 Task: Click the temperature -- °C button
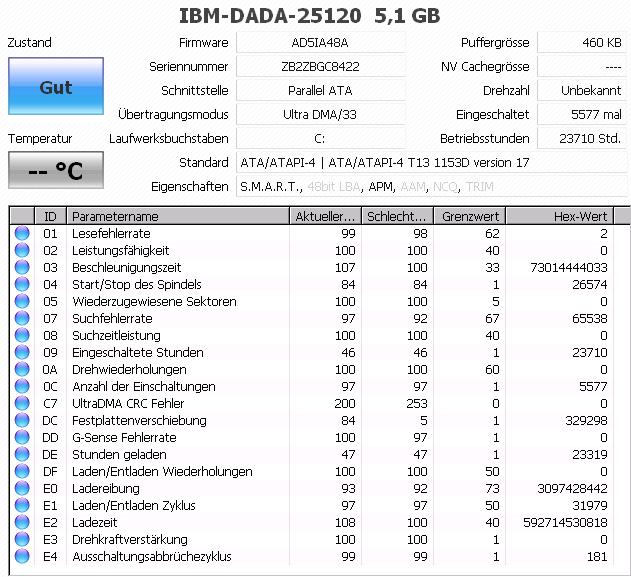[56, 170]
